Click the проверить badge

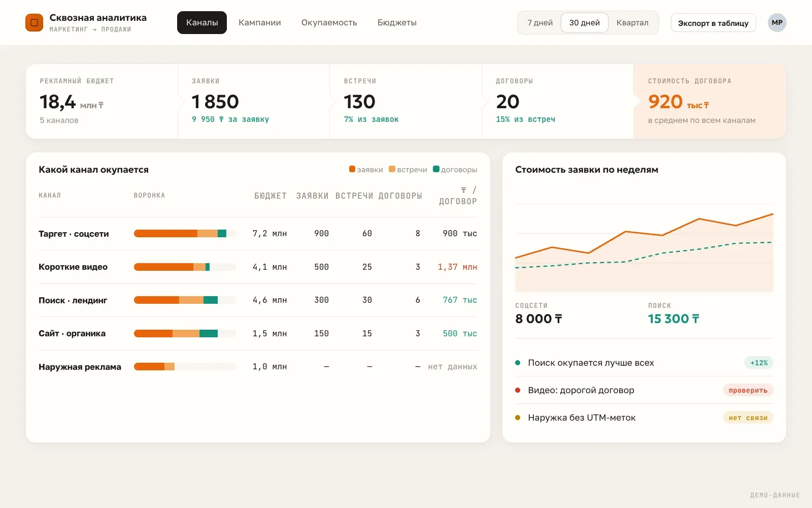(748, 390)
